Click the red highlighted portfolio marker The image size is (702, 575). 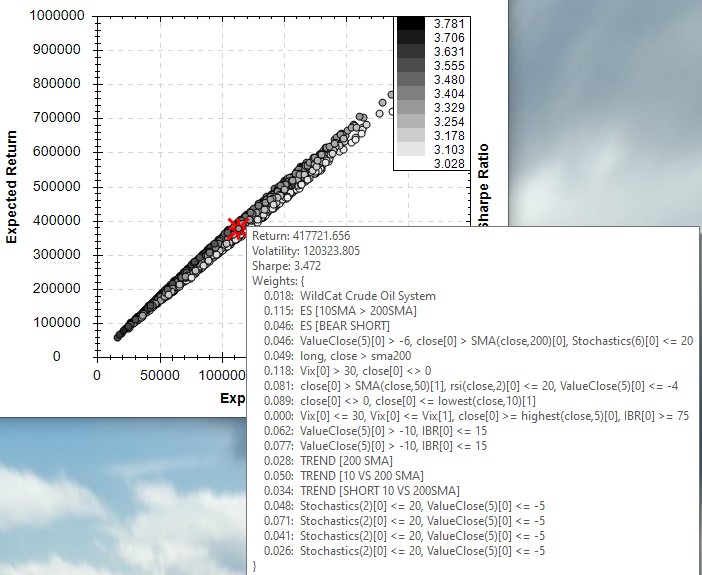(238, 228)
